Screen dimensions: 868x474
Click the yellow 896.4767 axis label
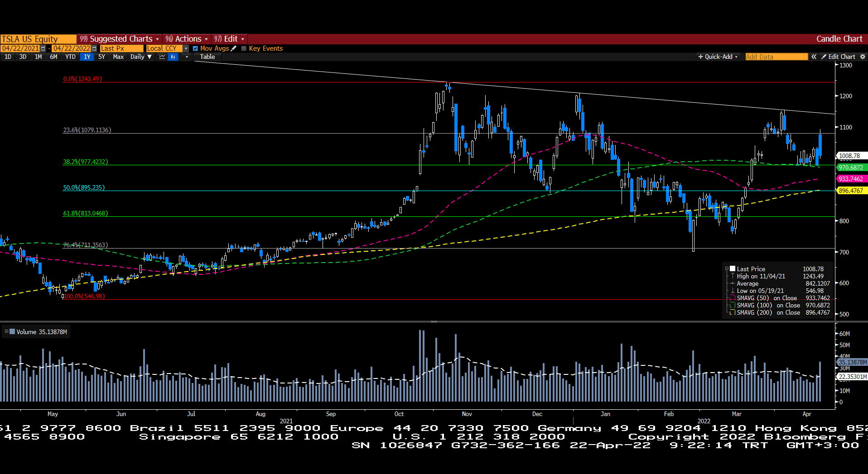(x=851, y=191)
